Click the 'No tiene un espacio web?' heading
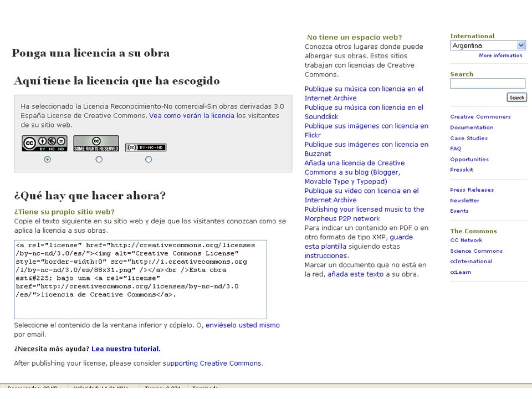 354,37
